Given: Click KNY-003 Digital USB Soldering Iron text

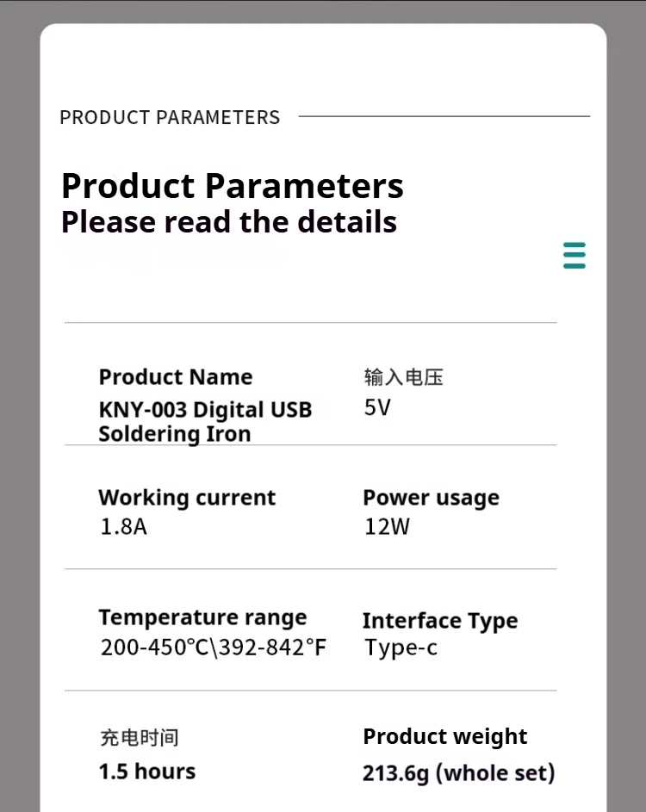Looking at the screenshot, I should 205,422.
